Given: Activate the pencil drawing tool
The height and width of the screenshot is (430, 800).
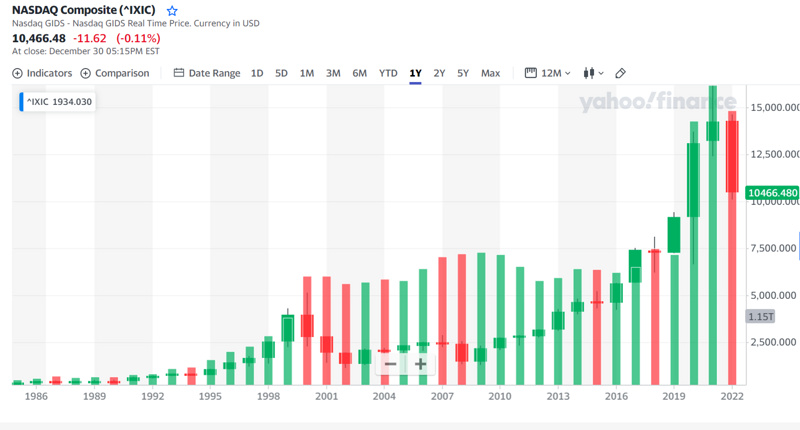Looking at the screenshot, I should click(x=621, y=73).
